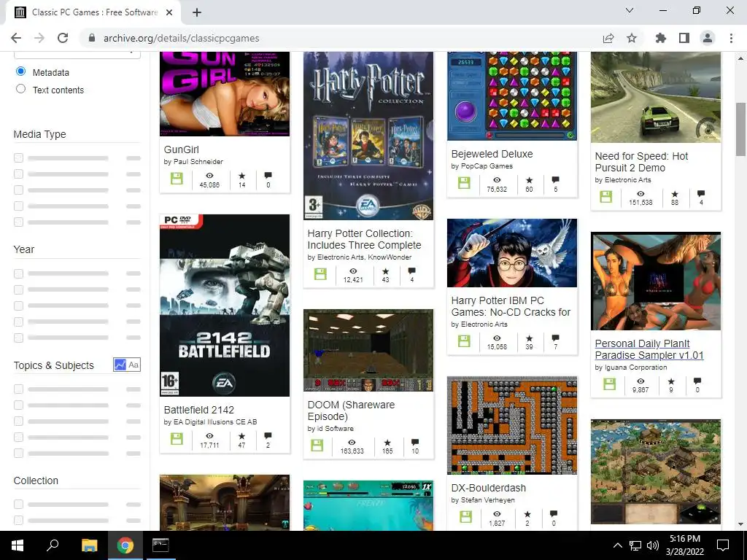Viewport: 747px width, 560px height.
Task: Tick the first Year filter checkbox
Action: [18, 274]
